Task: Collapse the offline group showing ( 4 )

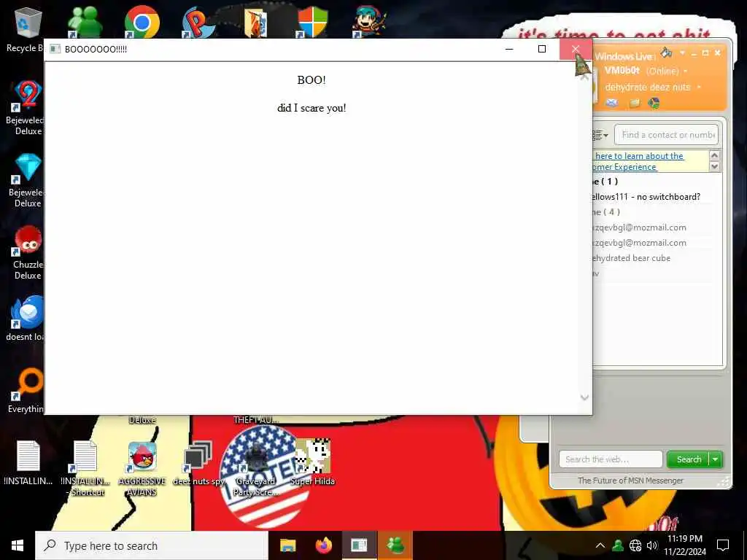Action: pyautogui.click(x=606, y=212)
